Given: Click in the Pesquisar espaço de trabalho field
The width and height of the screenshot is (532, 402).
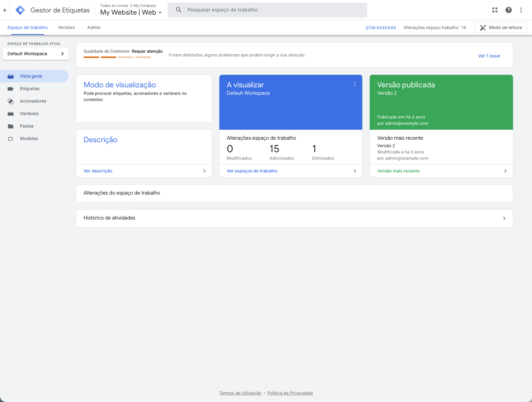Looking at the screenshot, I should pos(267,10).
